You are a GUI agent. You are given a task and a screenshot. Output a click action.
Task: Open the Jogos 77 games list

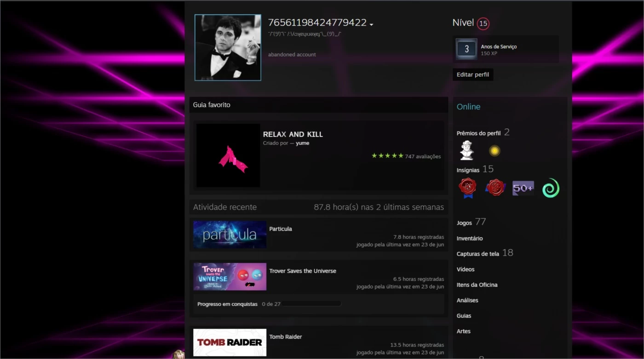point(471,222)
